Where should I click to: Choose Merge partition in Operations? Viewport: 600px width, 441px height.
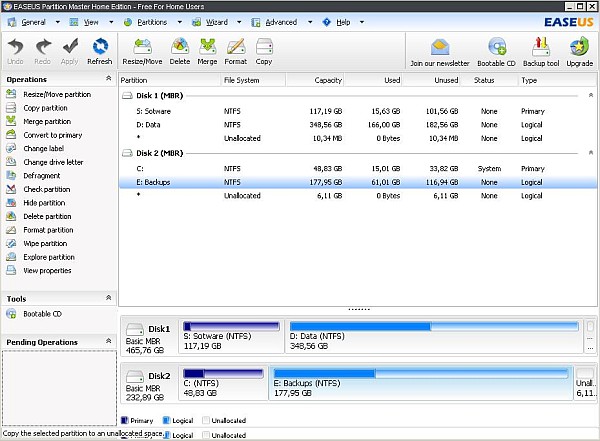point(47,121)
